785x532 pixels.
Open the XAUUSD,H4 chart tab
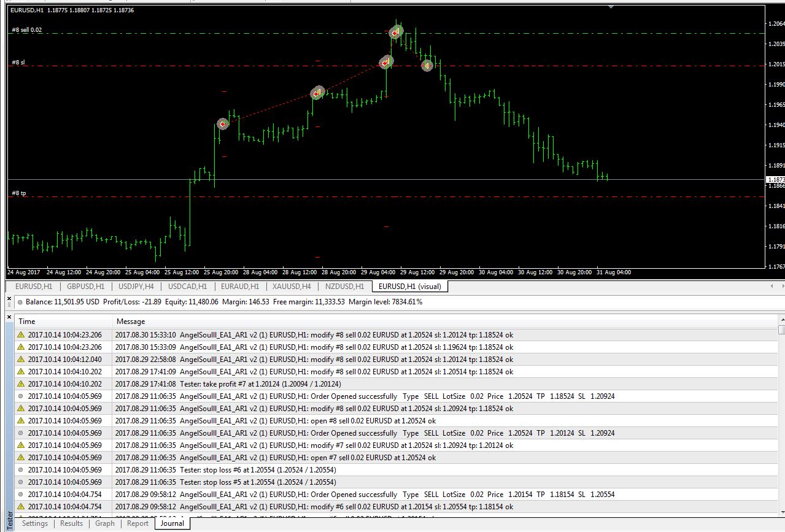point(292,286)
